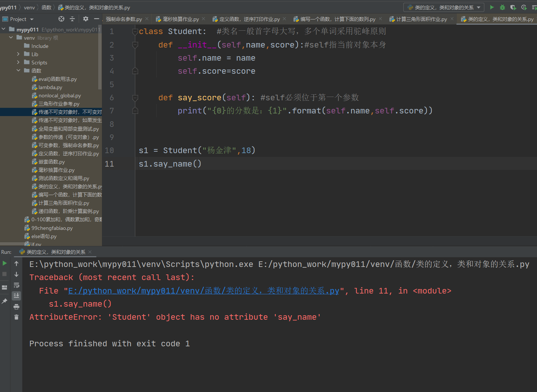Print the console output
The height and width of the screenshot is (392, 537).
point(16,307)
